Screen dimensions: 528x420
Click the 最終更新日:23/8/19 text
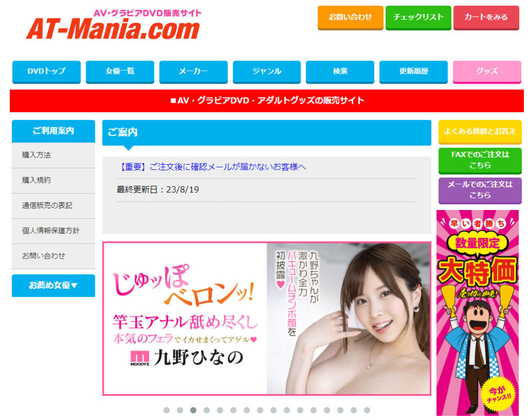[158, 189]
